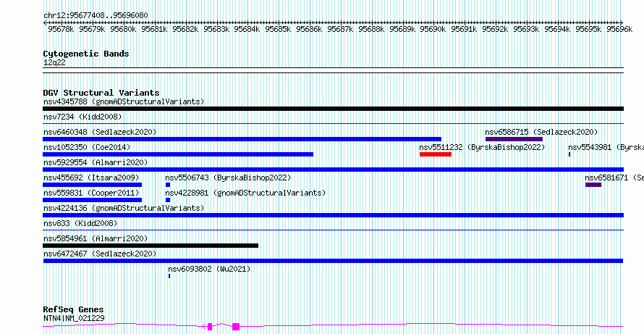Click the nsv4345788 gnomAD black variant bar
This screenshot has width=644, height=334.
[333, 109]
